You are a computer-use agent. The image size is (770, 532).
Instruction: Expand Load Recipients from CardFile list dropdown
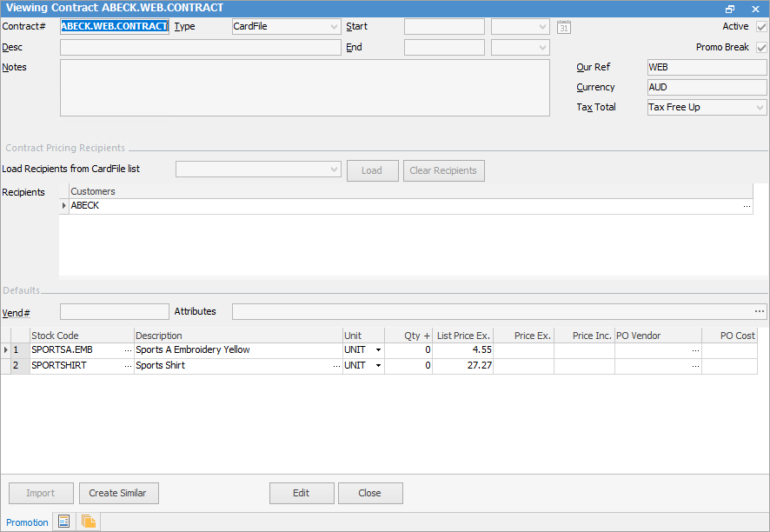point(333,170)
